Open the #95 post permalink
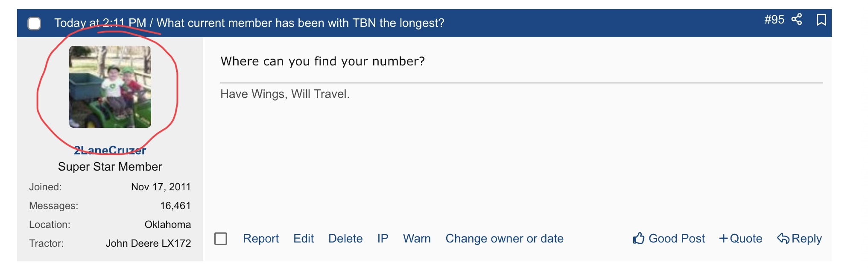 (x=774, y=20)
